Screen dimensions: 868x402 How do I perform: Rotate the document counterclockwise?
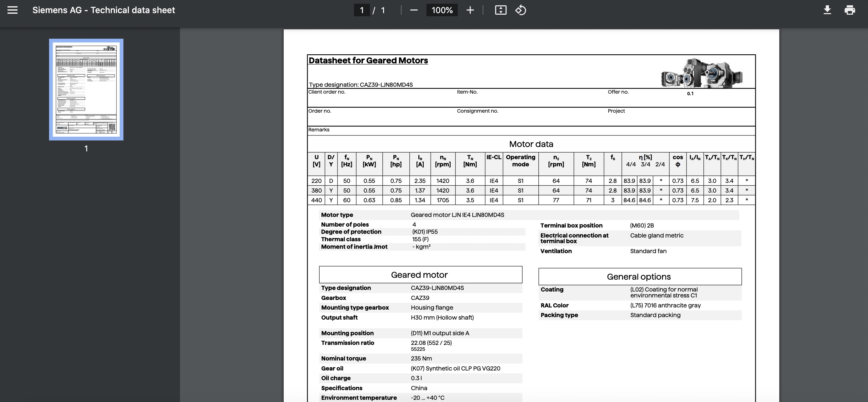coord(521,10)
